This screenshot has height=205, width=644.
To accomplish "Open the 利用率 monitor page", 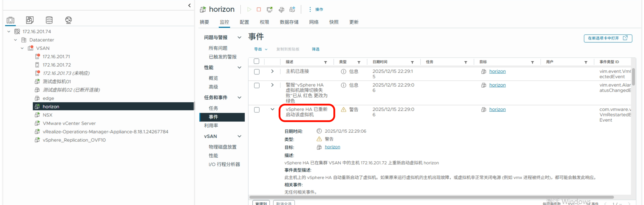I will click(211, 125).
